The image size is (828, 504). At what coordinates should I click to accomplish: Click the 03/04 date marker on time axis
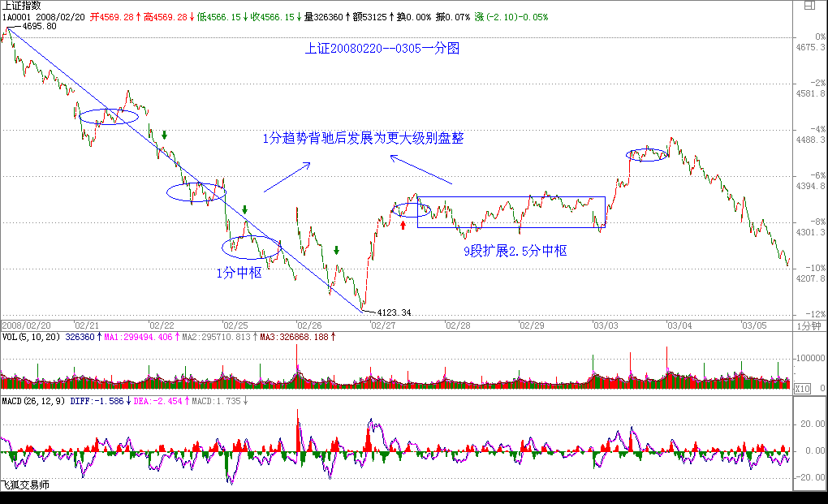click(x=679, y=325)
